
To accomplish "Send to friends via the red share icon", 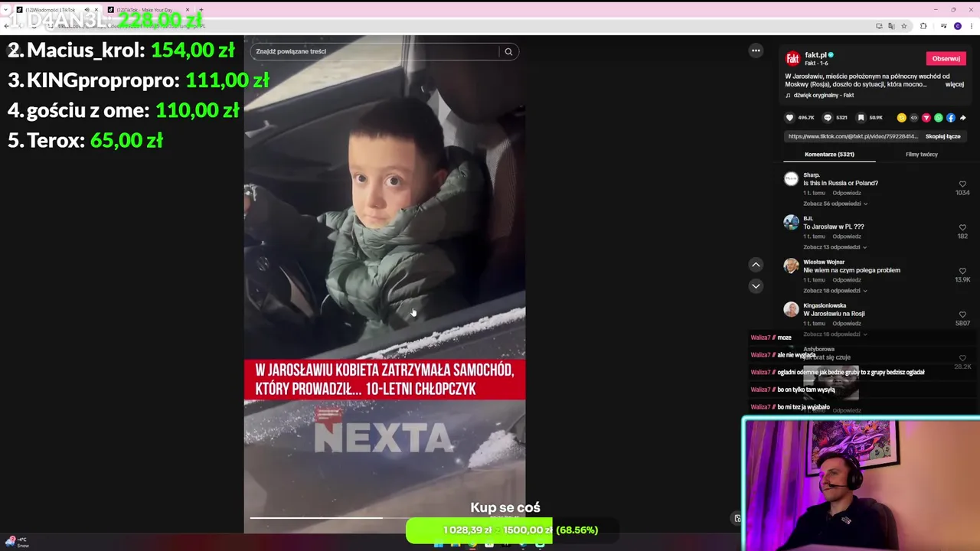I will 926,118.
